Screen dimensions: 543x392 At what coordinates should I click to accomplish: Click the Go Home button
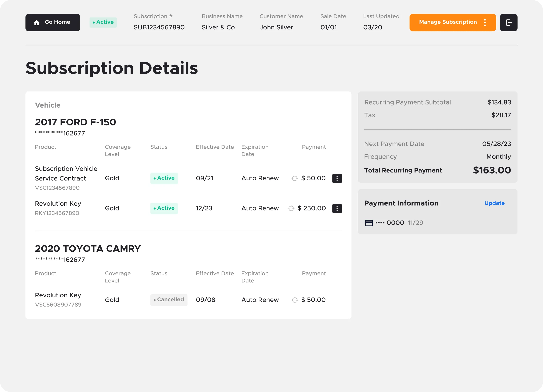tap(53, 23)
